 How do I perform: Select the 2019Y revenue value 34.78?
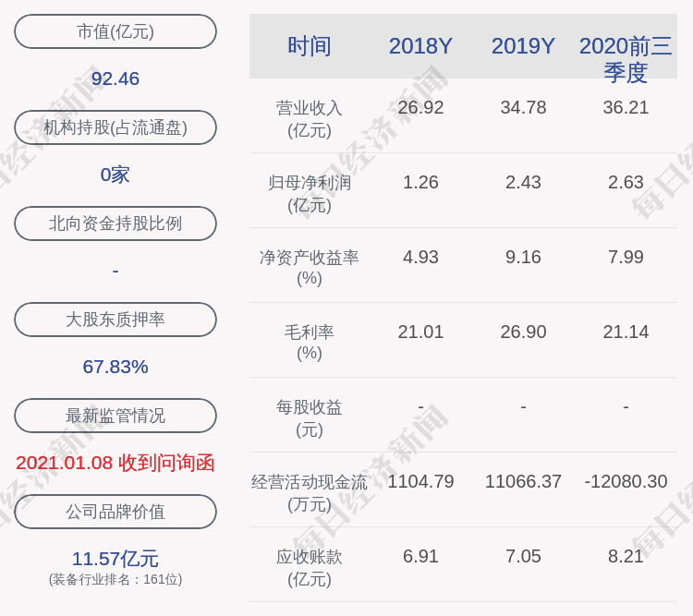click(x=523, y=107)
